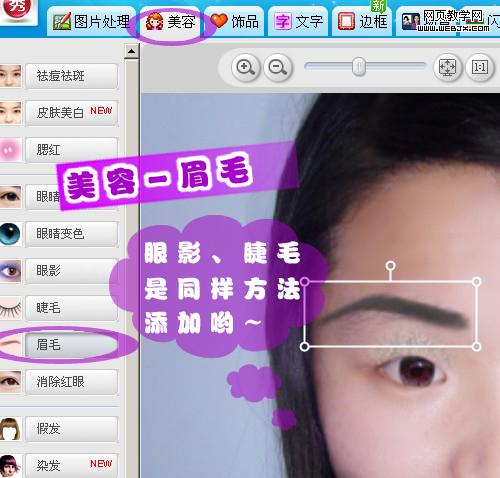Viewport: 500px width, 478px height.
Task: Click the zoom slider handle
Action: point(359,66)
